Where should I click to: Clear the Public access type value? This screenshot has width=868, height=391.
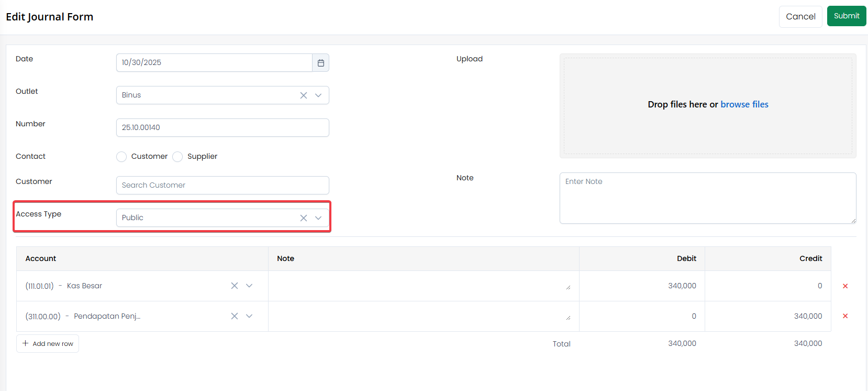click(304, 218)
